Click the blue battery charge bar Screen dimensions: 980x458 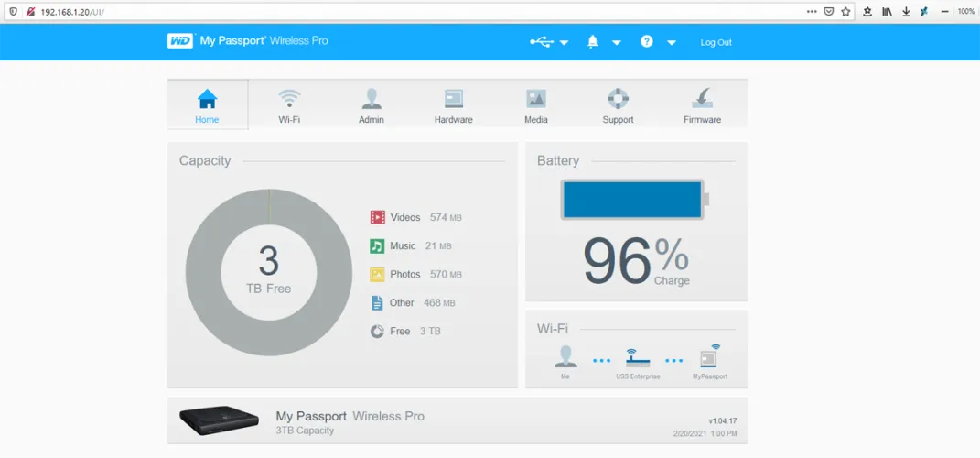[631, 200]
